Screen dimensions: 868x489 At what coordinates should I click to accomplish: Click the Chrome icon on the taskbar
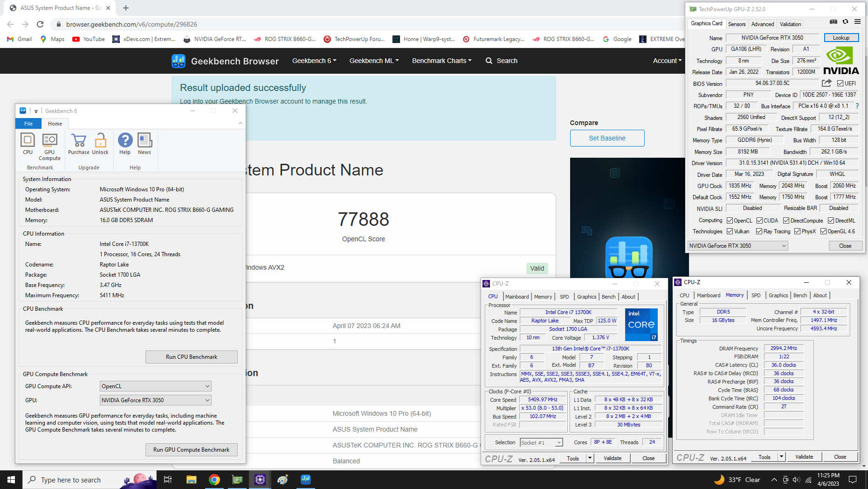(214, 480)
